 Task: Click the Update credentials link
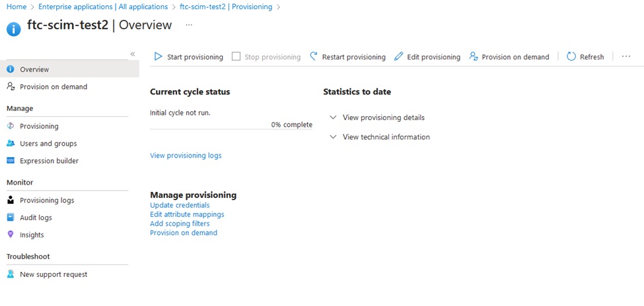pos(180,205)
